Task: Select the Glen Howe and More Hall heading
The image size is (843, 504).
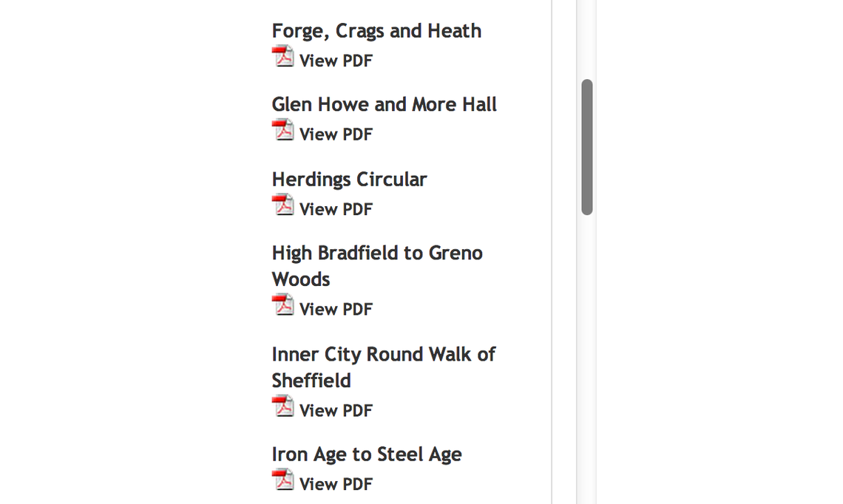Action: [x=384, y=105]
